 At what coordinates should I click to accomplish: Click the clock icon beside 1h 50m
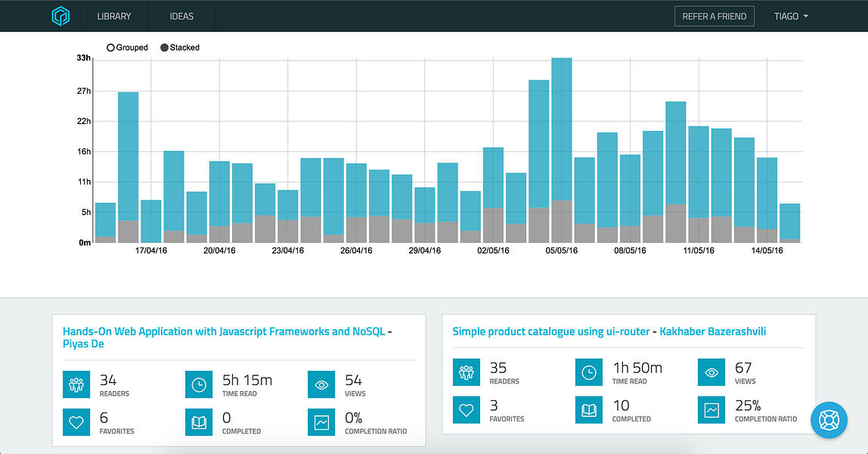coord(589,372)
